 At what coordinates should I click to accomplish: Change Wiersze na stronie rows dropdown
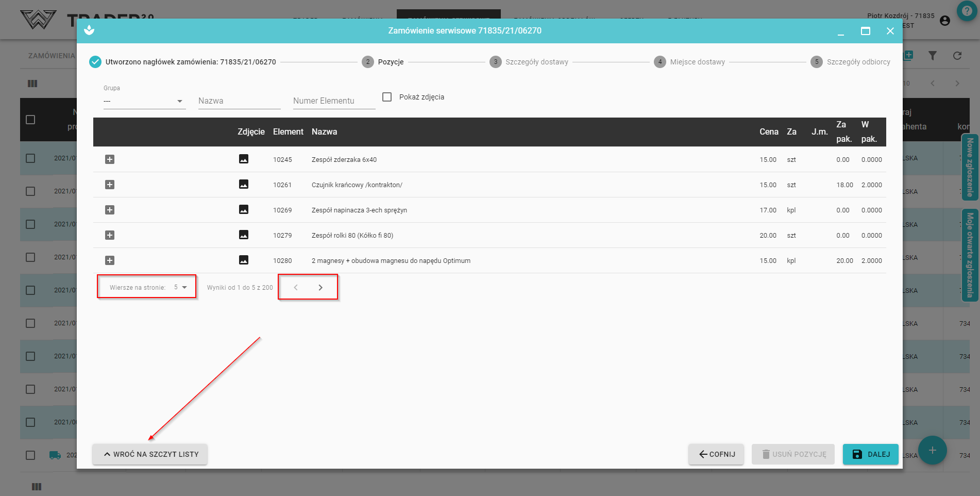[x=180, y=288]
